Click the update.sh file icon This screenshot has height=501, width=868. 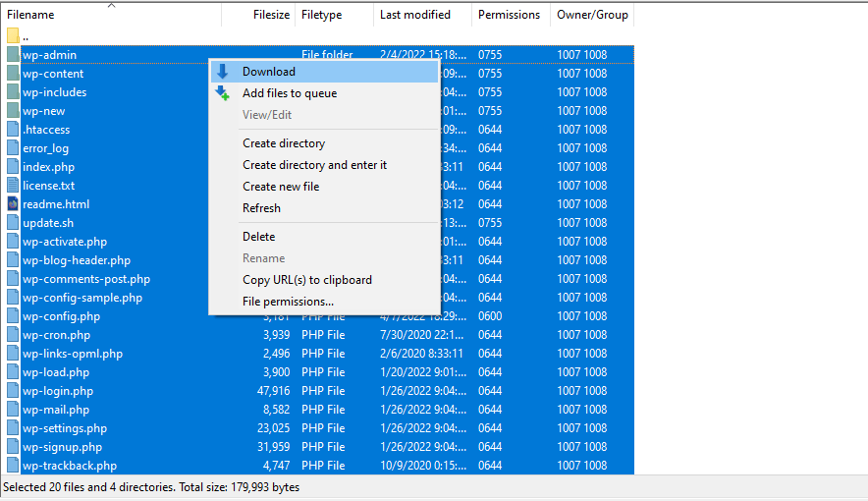pos(14,223)
